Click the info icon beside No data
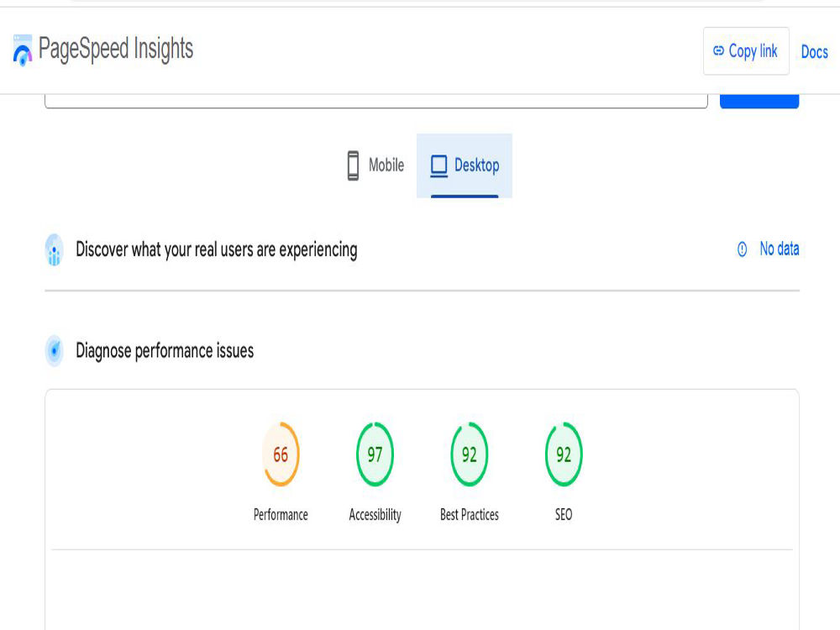 coord(742,249)
